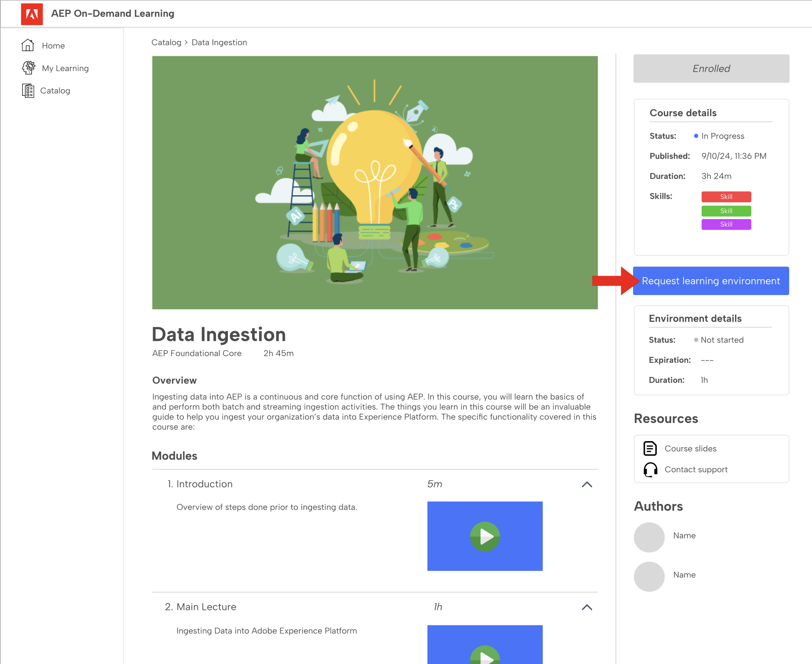Image resolution: width=812 pixels, height=664 pixels.
Task: Go to Catalog via the breadcrumb
Action: [166, 42]
